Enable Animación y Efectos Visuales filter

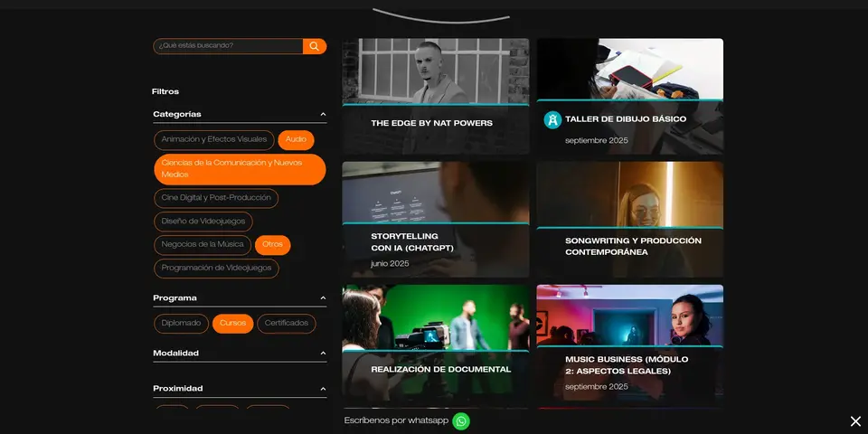click(214, 140)
